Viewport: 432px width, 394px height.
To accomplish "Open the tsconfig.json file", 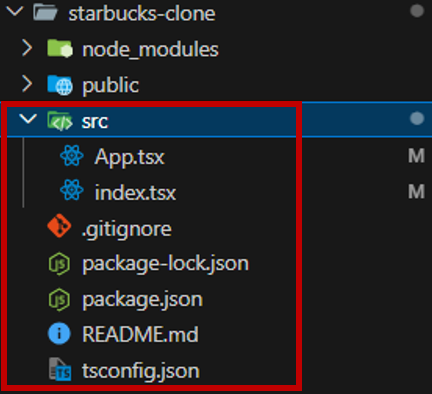I will [141, 371].
